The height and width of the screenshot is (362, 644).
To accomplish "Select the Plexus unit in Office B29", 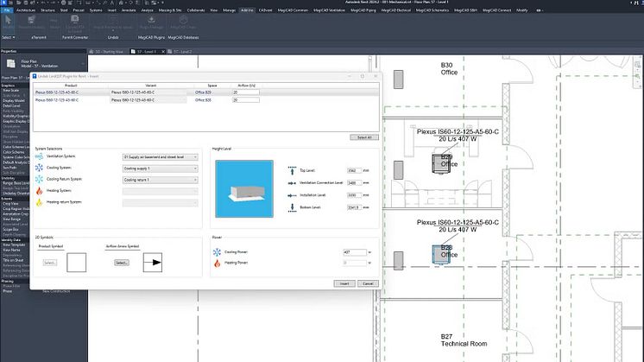I will pos(439,163).
